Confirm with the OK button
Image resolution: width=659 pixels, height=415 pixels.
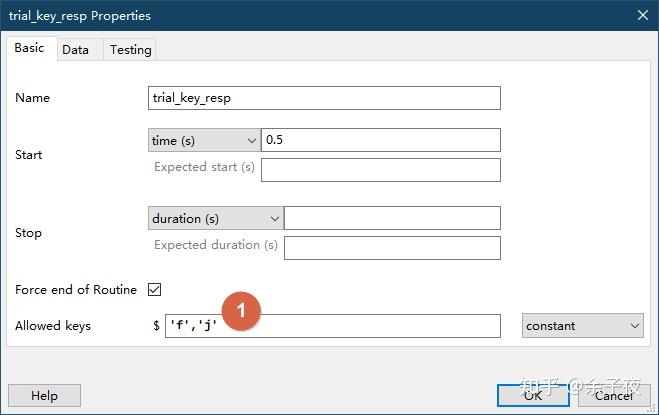(533, 395)
